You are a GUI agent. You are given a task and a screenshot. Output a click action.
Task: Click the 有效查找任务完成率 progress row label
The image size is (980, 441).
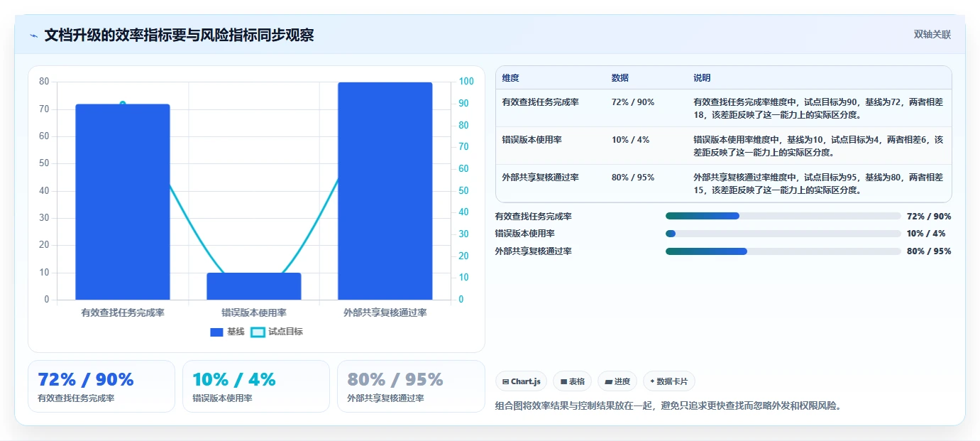coord(533,217)
